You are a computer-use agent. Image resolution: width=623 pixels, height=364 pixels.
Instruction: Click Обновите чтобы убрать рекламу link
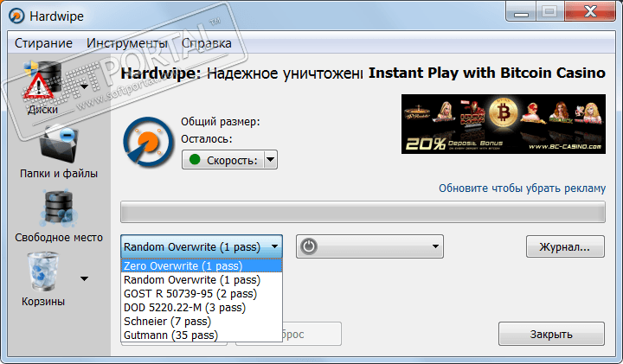pyautogui.click(x=522, y=188)
